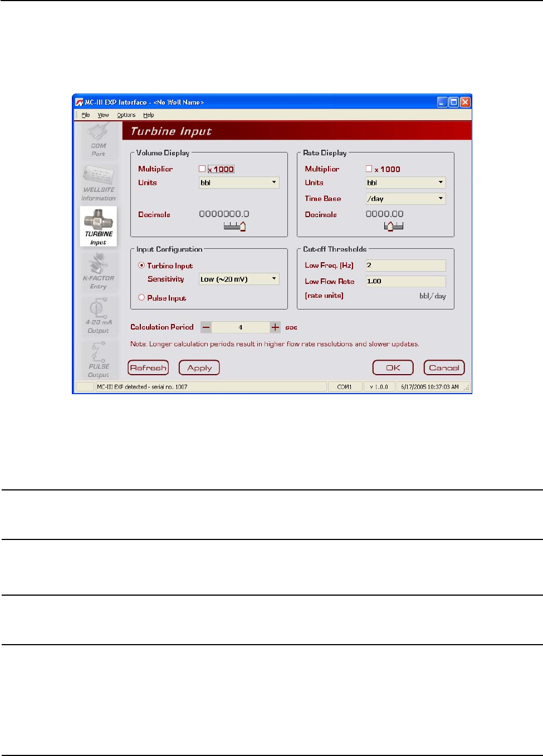Open the Help menu
The height and width of the screenshot is (756, 543).
point(149,115)
